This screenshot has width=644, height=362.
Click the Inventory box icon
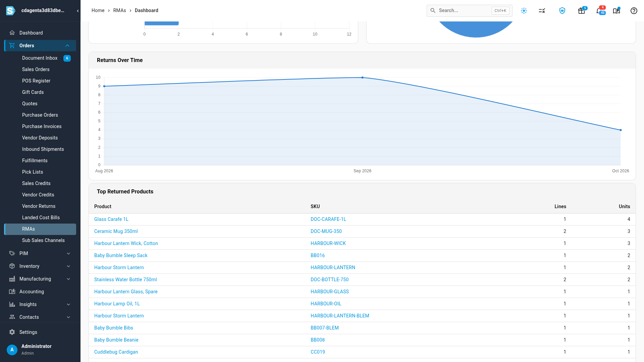[x=12, y=266]
